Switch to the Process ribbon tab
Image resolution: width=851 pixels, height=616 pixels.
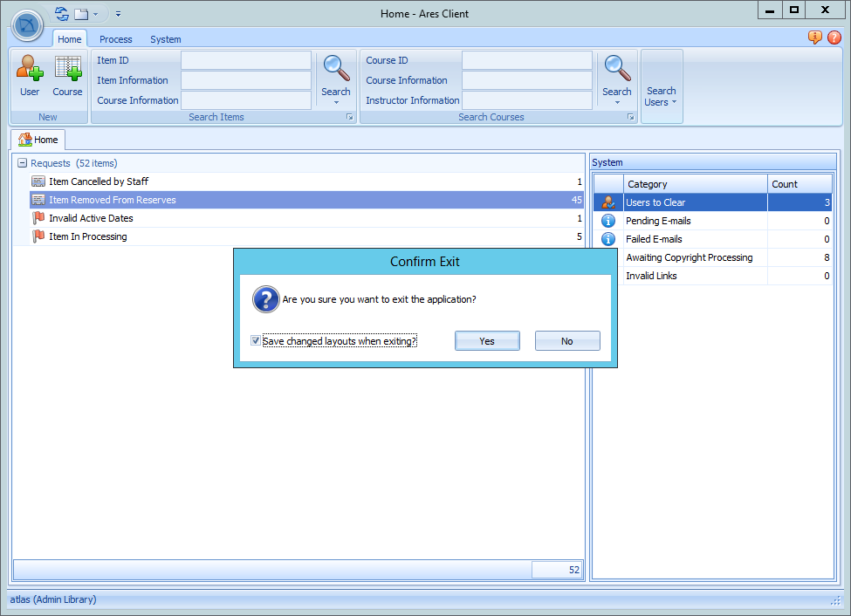[115, 39]
